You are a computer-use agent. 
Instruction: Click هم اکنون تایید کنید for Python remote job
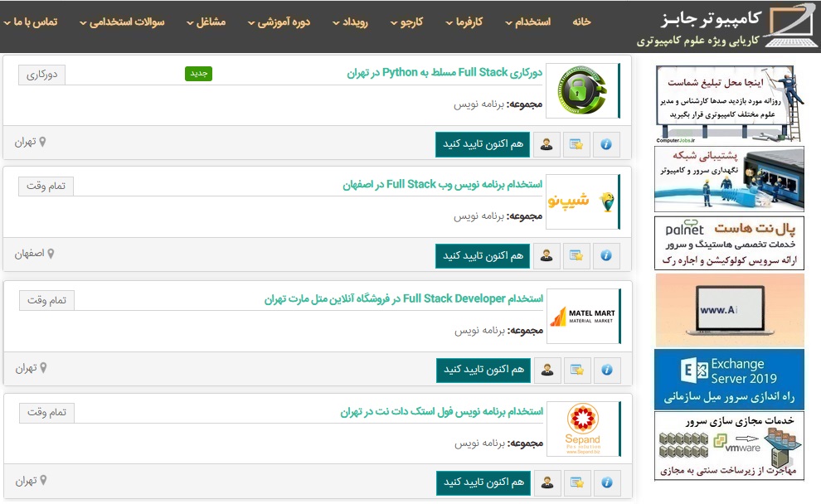(482, 144)
